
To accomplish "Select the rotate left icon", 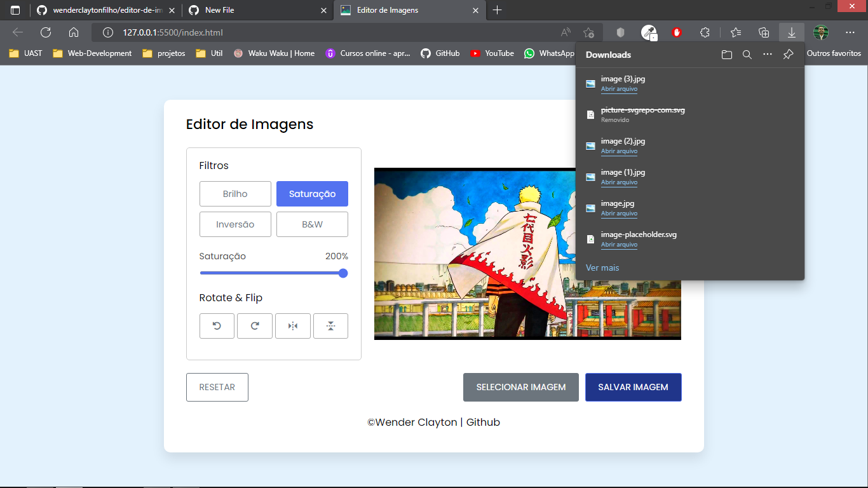I will 217,325.
